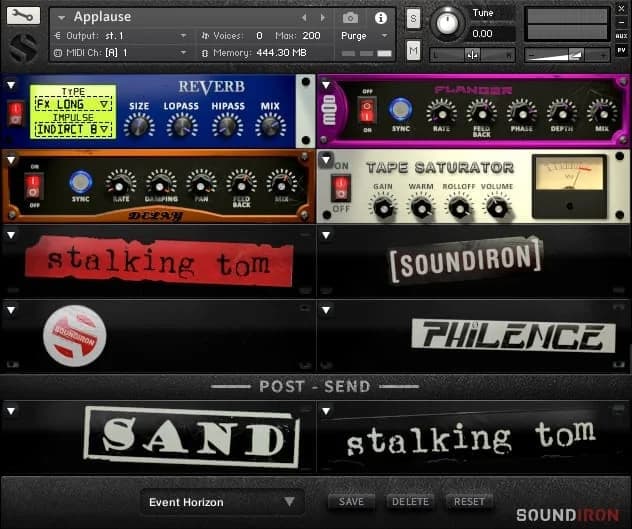This screenshot has height=529, width=632.
Task: Click the Delay SYNC blue button
Action: tap(80, 182)
